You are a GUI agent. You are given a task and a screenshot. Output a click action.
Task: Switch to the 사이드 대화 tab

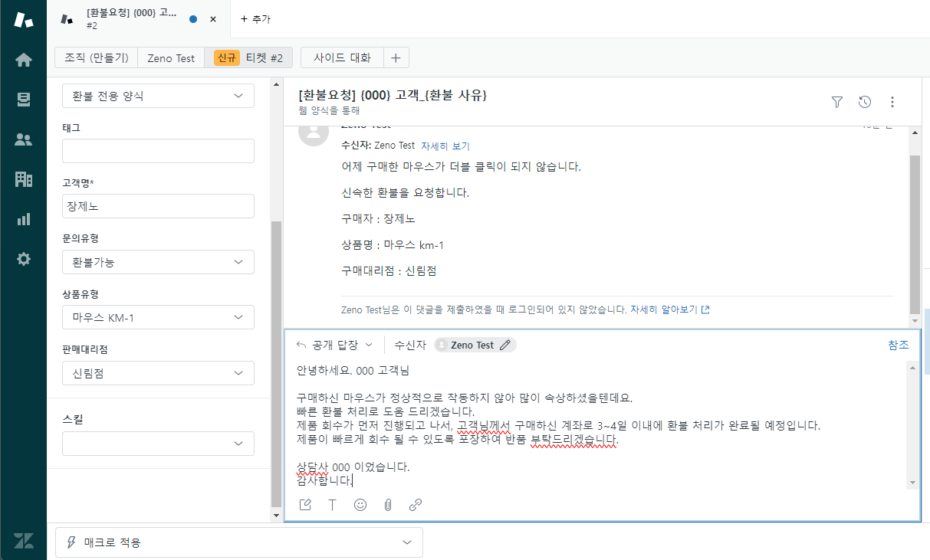click(x=343, y=57)
